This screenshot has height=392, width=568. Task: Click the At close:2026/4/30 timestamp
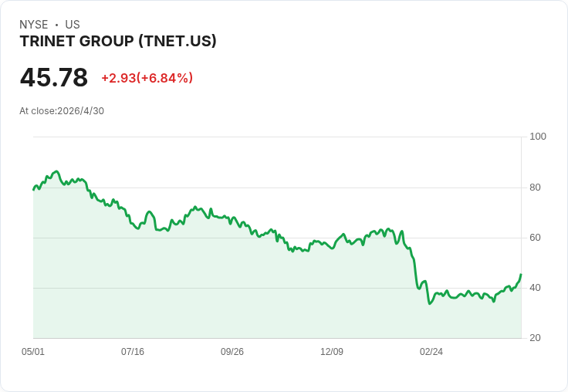click(62, 111)
